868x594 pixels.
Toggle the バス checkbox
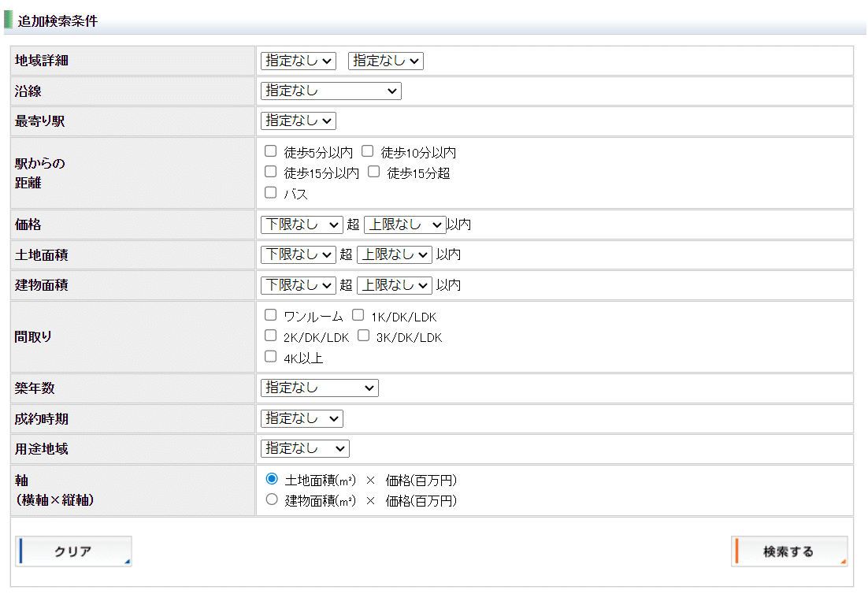point(271,192)
